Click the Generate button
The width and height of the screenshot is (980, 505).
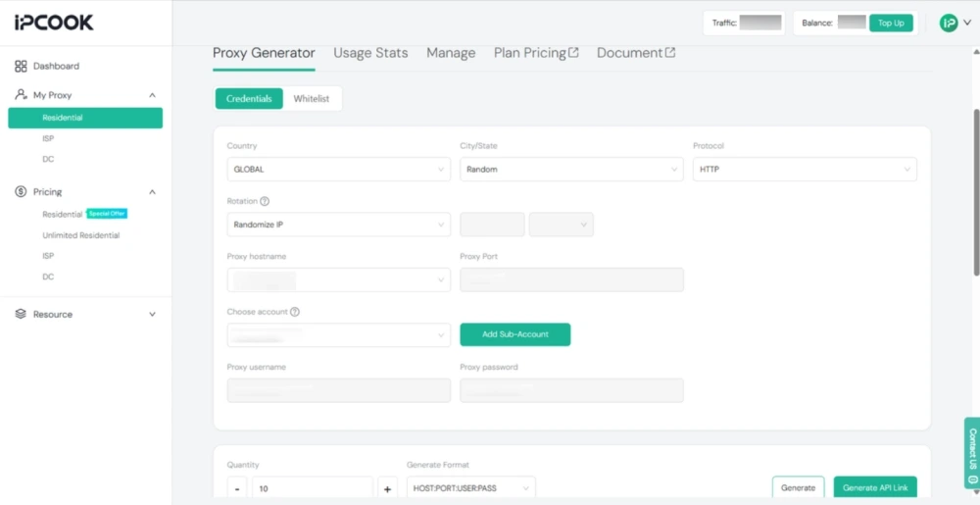point(798,487)
